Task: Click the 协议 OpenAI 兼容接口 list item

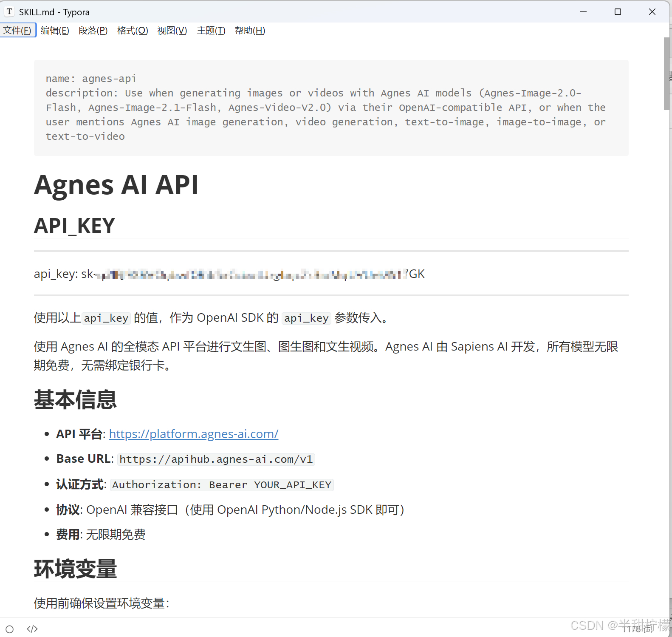Action: [x=230, y=510]
